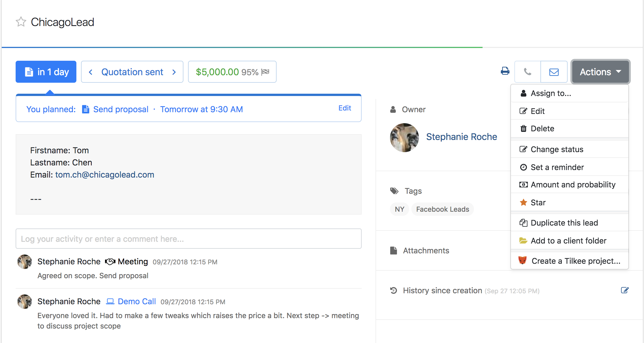Click the phone call icon
This screenshot has width=644, height=343.
pyautogui.click(x=527, y=72)
